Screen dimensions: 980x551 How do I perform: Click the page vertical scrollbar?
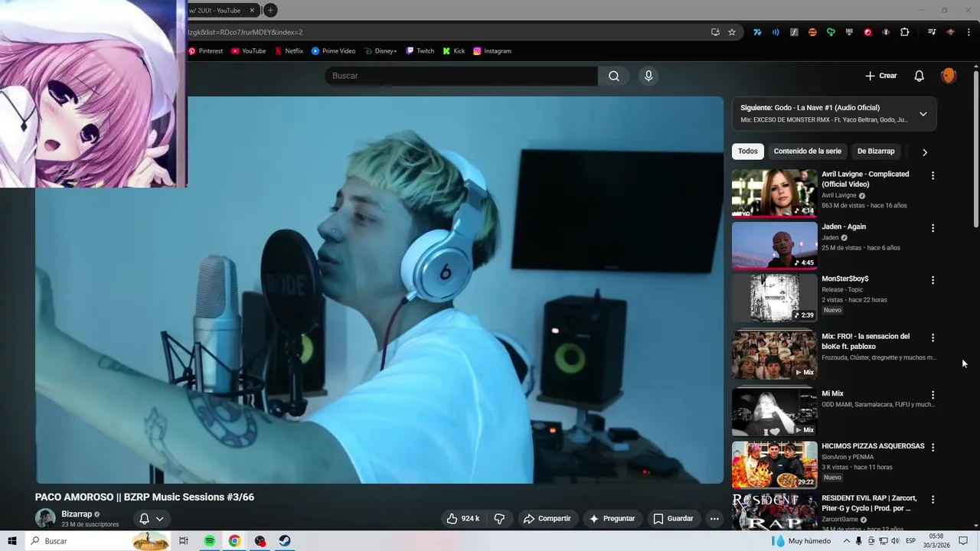point(976,149)
